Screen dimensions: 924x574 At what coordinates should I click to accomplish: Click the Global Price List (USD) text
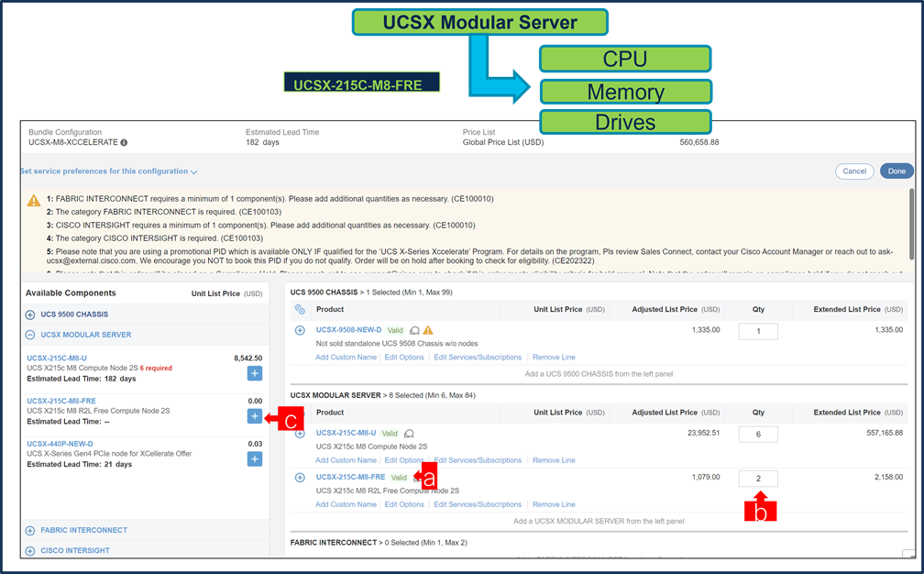coord(503,143)
